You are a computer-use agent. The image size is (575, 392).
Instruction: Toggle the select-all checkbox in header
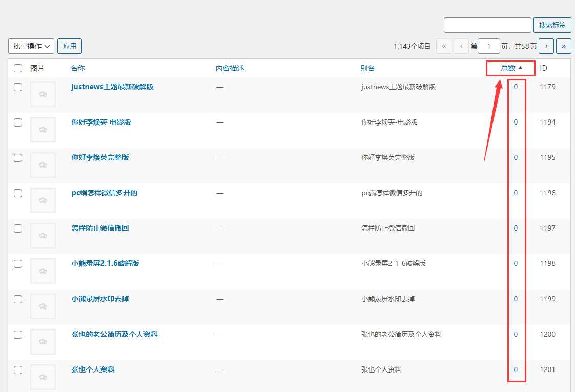[x=18, y=68]
